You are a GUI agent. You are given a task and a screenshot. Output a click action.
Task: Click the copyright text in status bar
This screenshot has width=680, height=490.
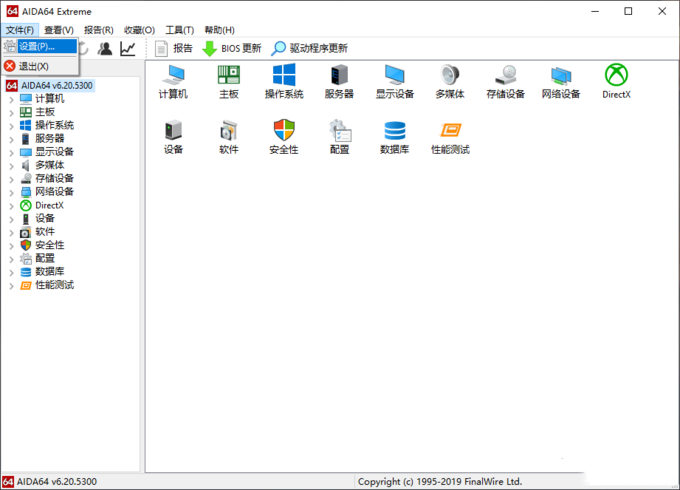click(440, 481)
